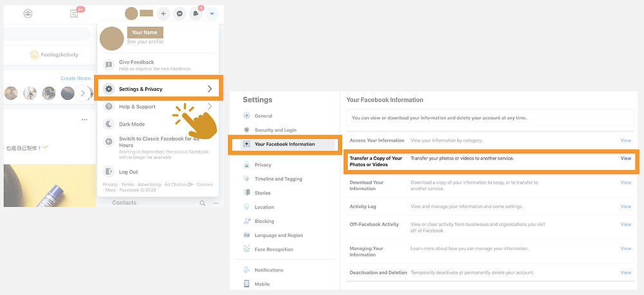Select General in Settings sidebar

tap(263, 116)
